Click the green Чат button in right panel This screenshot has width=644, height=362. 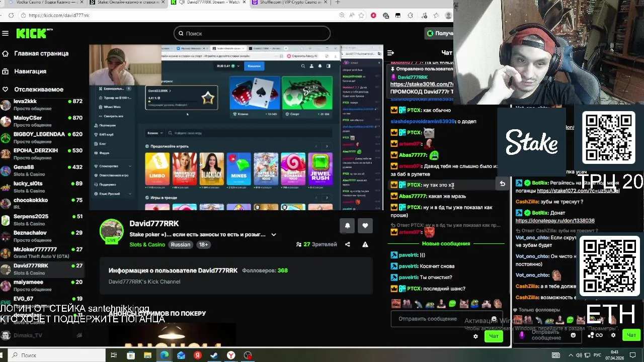631,335
